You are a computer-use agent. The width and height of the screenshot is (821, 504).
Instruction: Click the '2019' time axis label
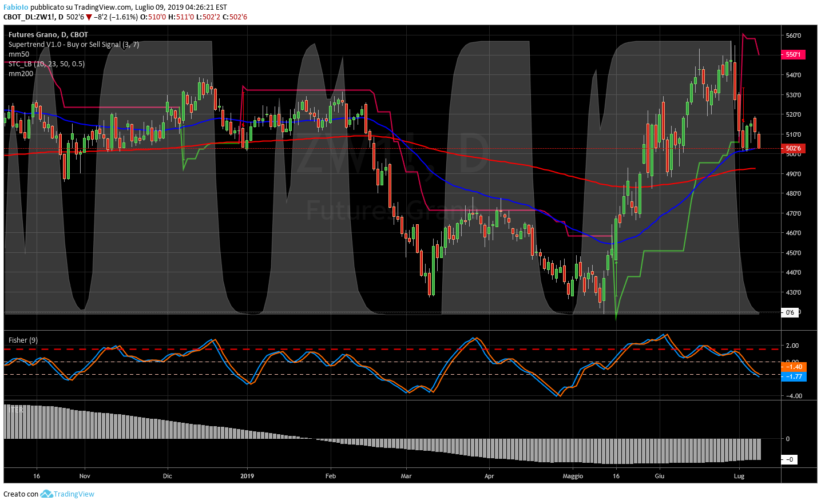coord(247,476)
